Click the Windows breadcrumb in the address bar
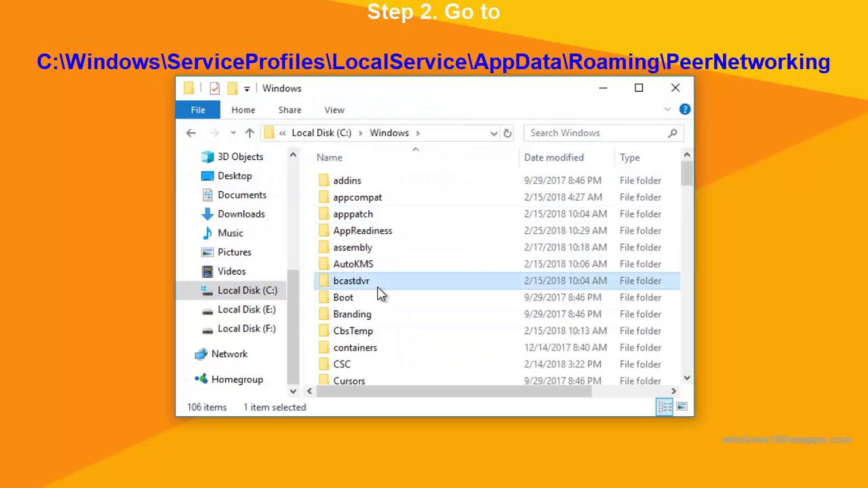The image size is (868, 488). pyautogui.click(x=389, y=133)
